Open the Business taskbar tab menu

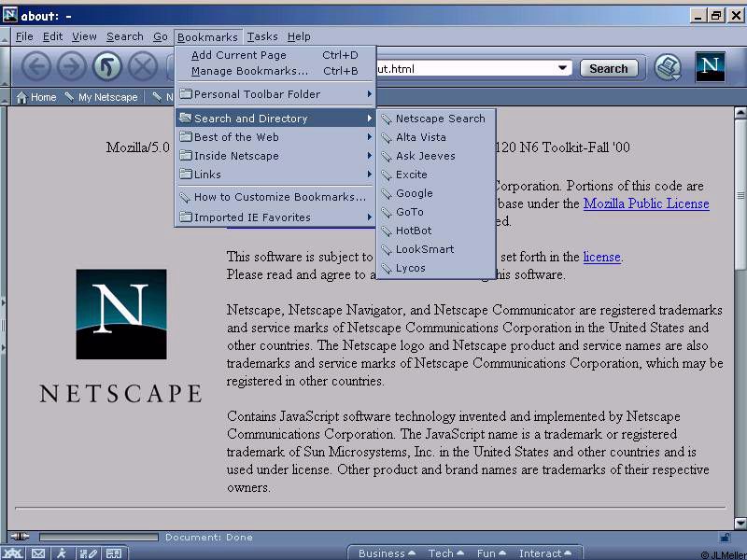(387, 553)
